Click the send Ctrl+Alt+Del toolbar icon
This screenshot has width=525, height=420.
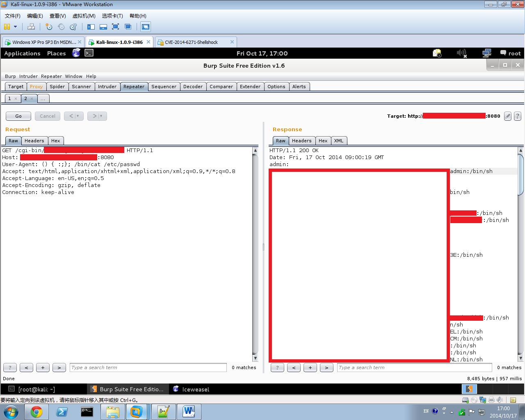31,27
